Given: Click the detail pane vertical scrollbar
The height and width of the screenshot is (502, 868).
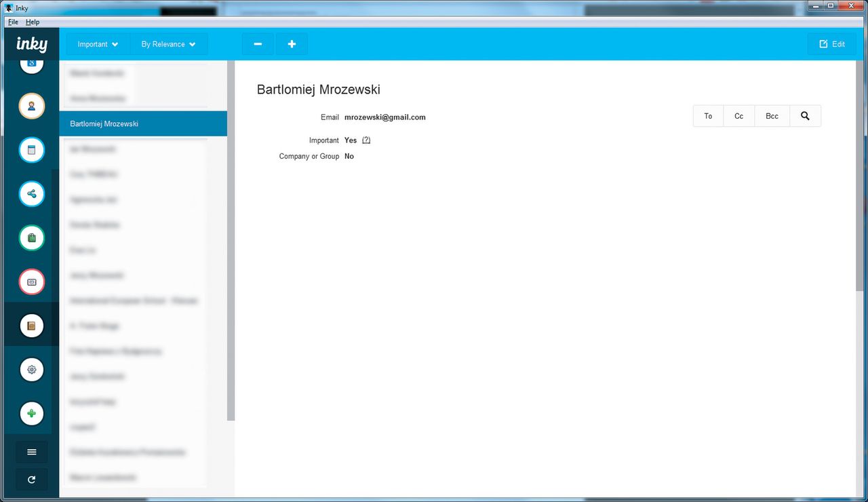Looking at the screenshot, I should 860,176.
